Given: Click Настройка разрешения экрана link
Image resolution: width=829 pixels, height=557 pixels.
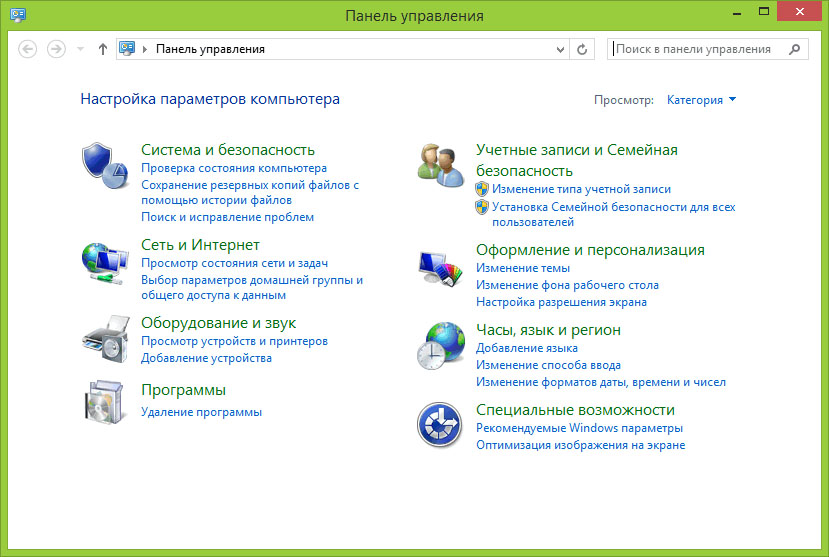Looking at the screenshot, I should click(561, 302).
